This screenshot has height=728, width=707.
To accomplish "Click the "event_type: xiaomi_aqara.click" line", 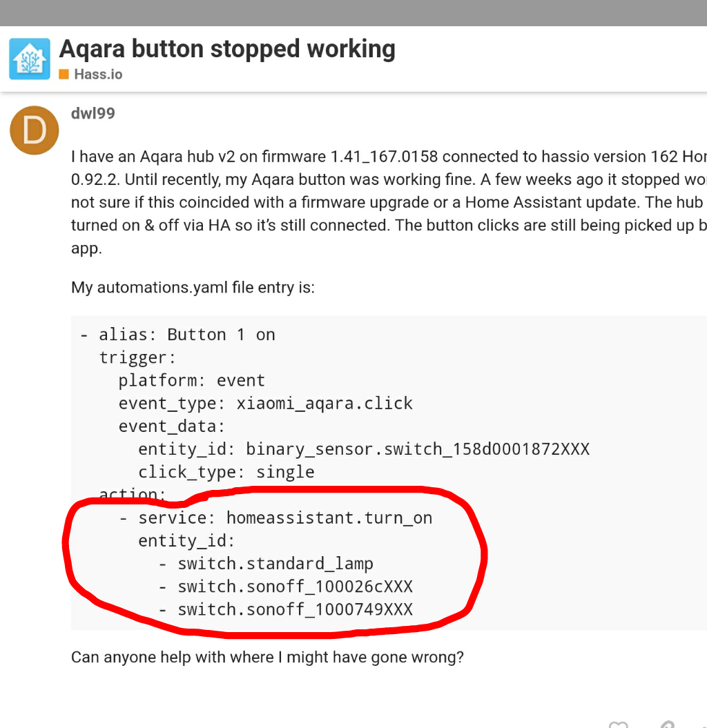I will coord(265,403).
